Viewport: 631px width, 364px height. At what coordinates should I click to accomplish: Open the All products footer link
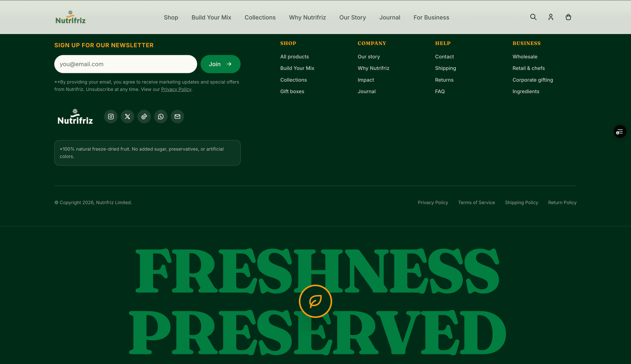click(x=295, y=57)
